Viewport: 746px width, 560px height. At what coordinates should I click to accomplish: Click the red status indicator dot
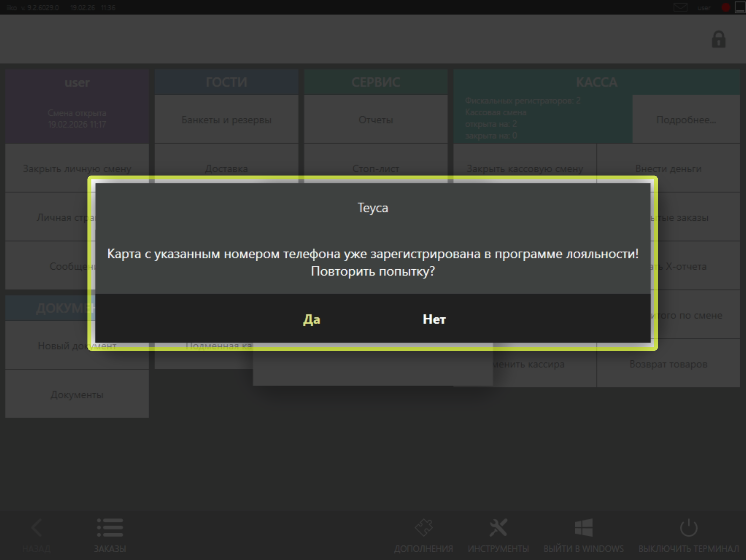tap(726, 8)
